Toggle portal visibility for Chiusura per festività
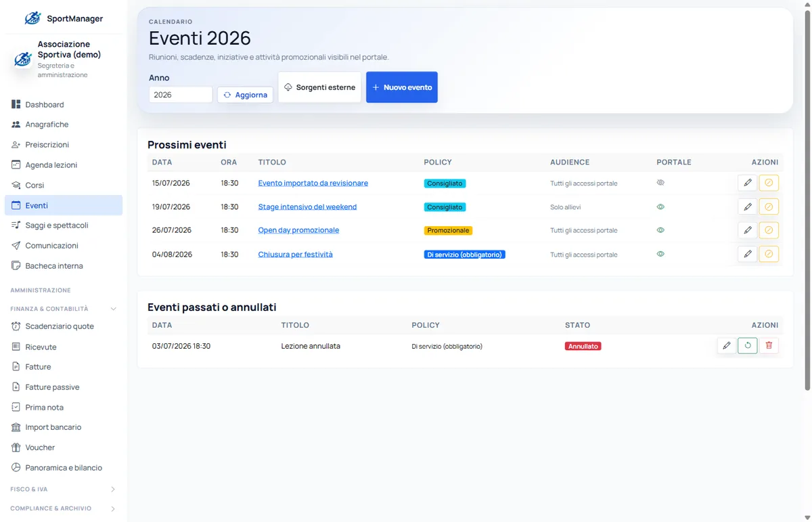The height and width of the screenshot is (522, 812). click(660, 254)
